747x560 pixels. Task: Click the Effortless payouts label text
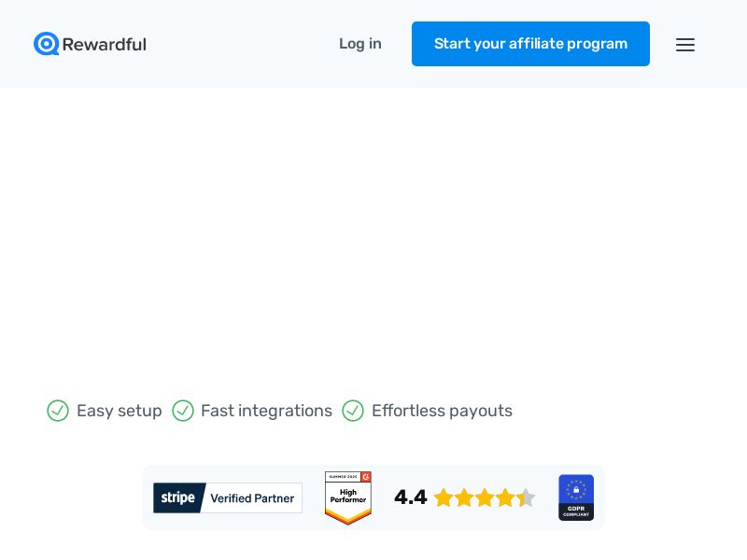tap(442, 411)
